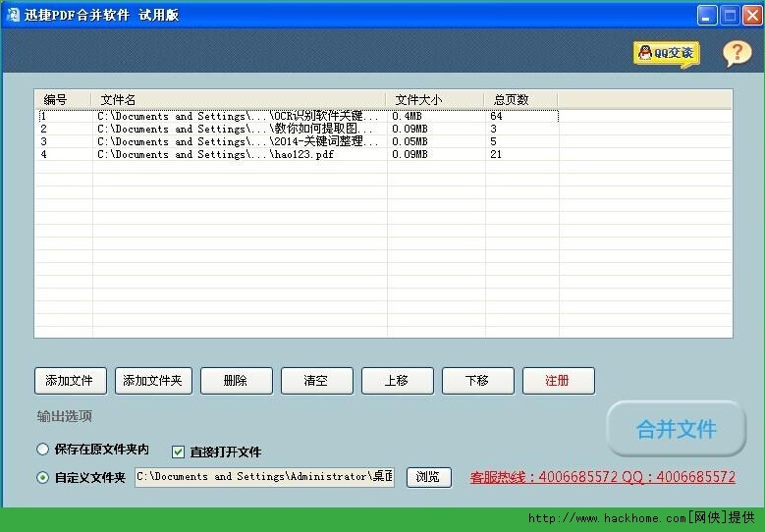Click the question mark help icon
The image size is (765, 532).
pyautogui.click(x=737, y=53)
